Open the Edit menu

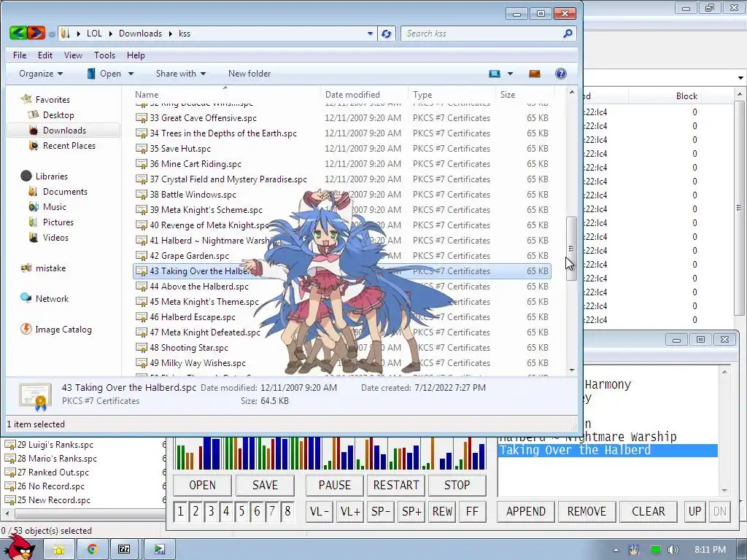tap(45, 55)
